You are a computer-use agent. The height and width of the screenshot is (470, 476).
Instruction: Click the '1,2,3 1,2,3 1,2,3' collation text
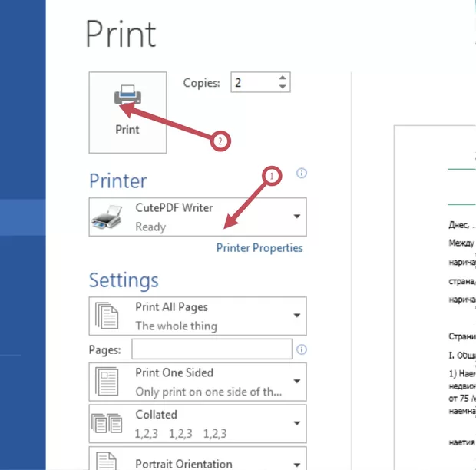click(180, 434)
